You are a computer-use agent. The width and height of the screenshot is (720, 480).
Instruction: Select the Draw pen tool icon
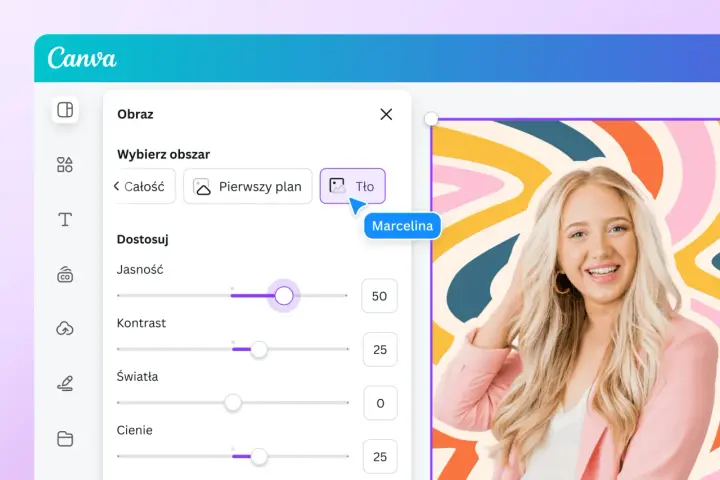pyautogui.click(x=65, y=383)
